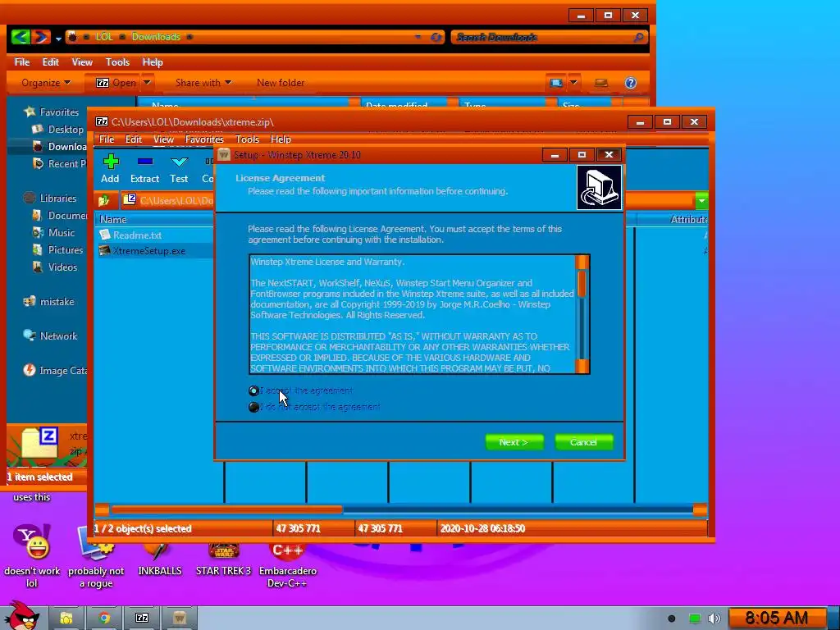Open 7-Zip Edit menu
Screen dimensions: 840x630
(134, 139)
